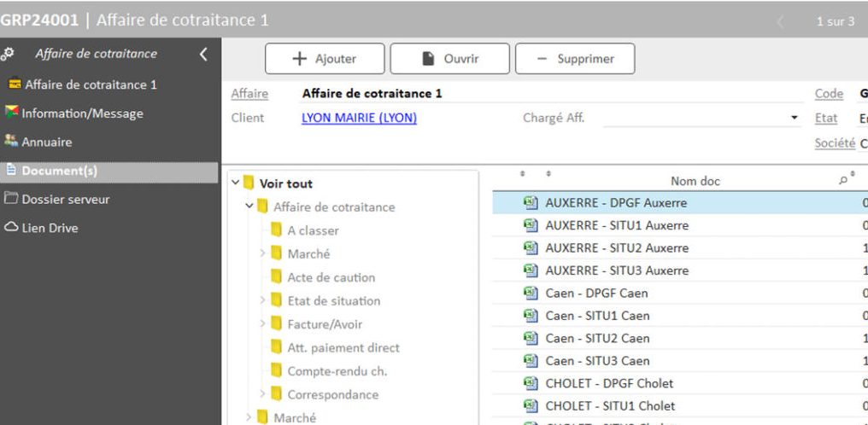Go to previous record arrow
868x425 pixels.
[781, 22]
